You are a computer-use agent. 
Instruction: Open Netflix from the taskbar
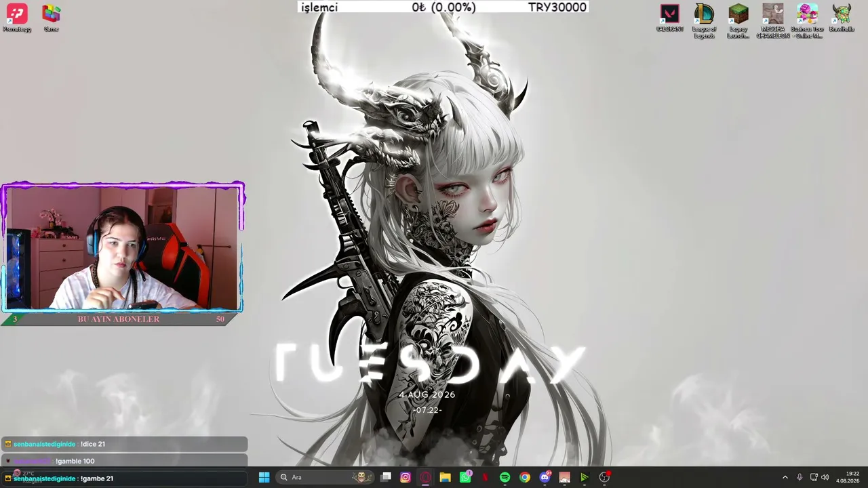point(485,477)
